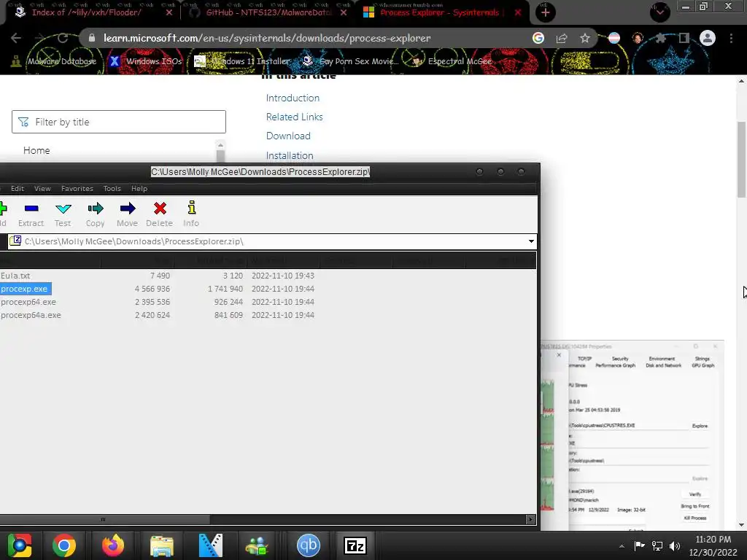Jump to the Installation section link
The width and height of the screenshot is (747, 560).
pos(290,155)
